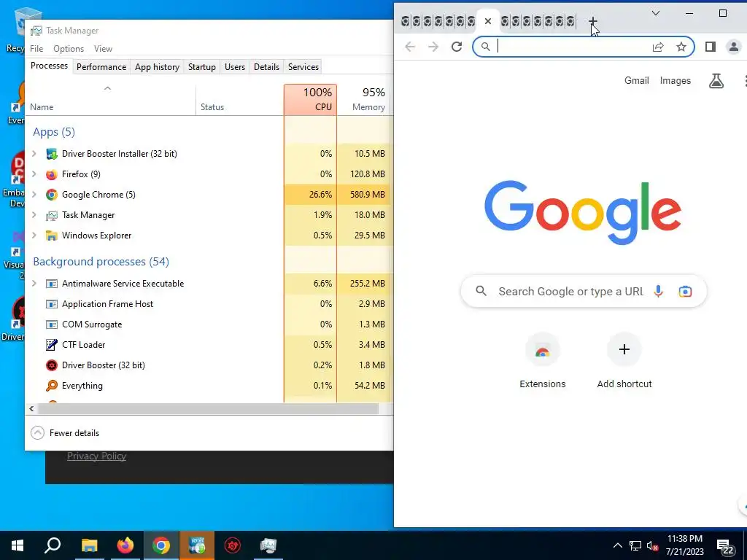Select Driver Booster (32 bit) background process icon
This screenshot has width=747, height=560.
point(52,365)
